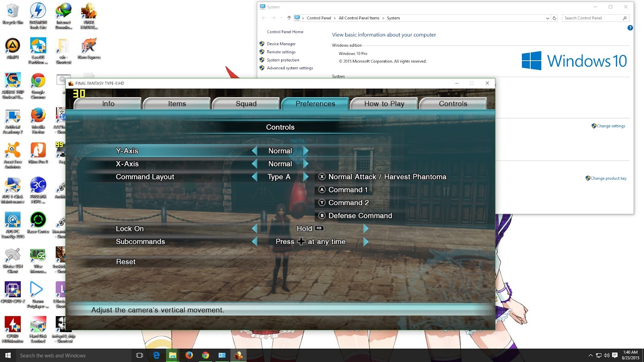Select the CPUID CPU-Z desktop icon
Screen dimensions: 644x362
point(13,292)
